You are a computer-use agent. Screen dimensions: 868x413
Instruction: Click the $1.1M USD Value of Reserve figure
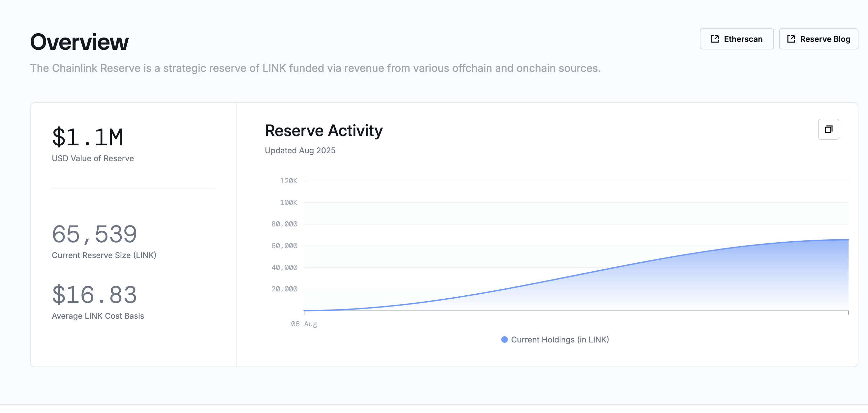click(88, 137)
